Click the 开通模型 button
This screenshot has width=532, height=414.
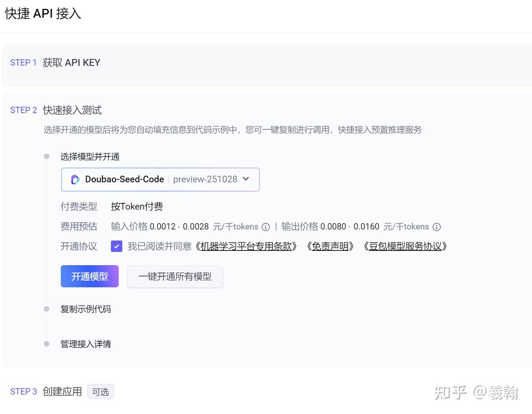pos(89,276)
